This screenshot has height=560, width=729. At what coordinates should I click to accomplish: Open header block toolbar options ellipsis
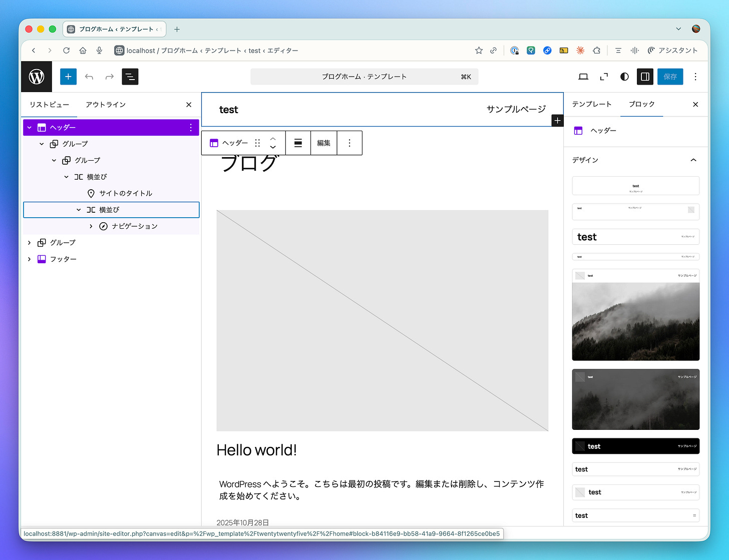349,143
